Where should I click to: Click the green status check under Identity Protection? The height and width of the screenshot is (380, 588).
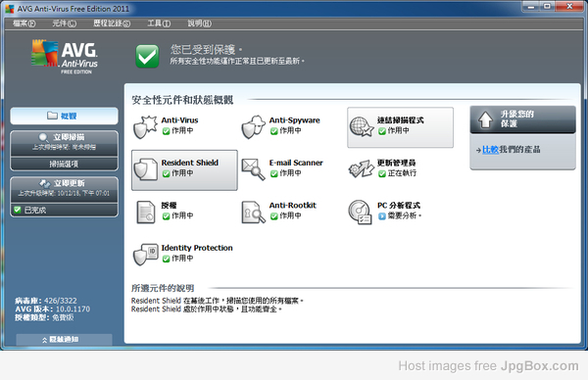(x=167, y=259)
